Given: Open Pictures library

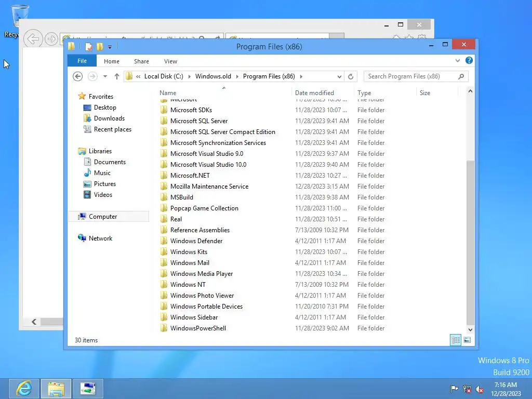Looking at the screenshot, I should coord(105,184).
